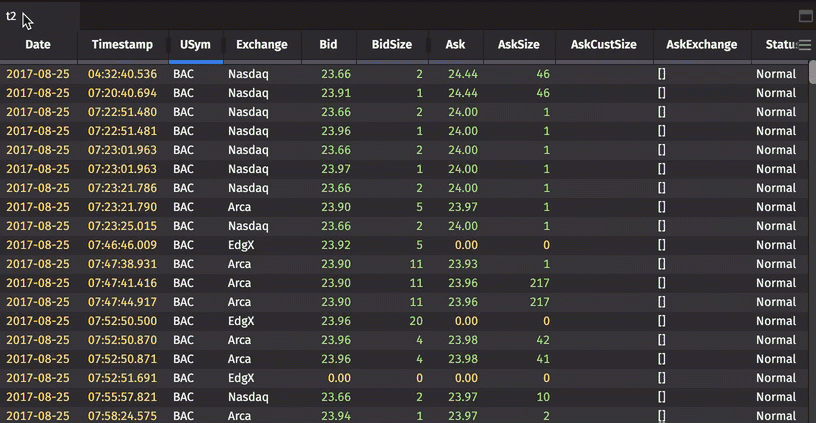
Task: Select the 04:32:40.536 timestamp cell
Action: tap(122, 74)
